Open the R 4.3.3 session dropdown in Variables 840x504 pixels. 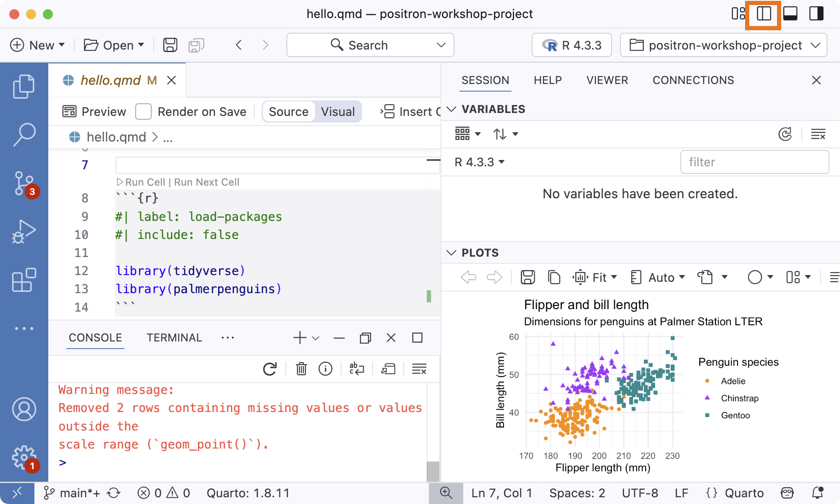(x=480, y=162)
